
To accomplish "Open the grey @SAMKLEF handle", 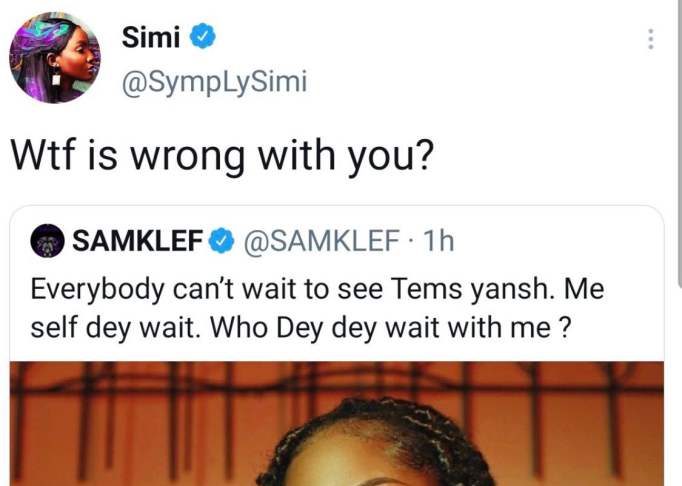I will (x=321, y=241).
